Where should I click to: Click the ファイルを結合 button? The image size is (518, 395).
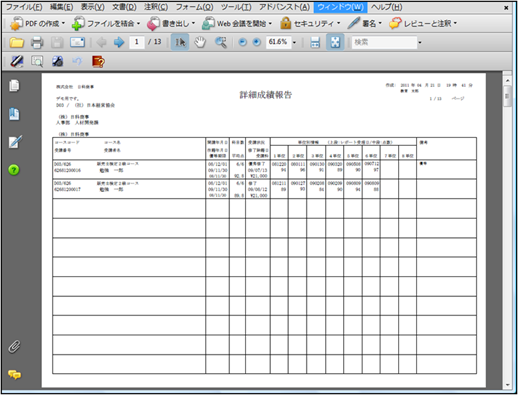point(106,23)
